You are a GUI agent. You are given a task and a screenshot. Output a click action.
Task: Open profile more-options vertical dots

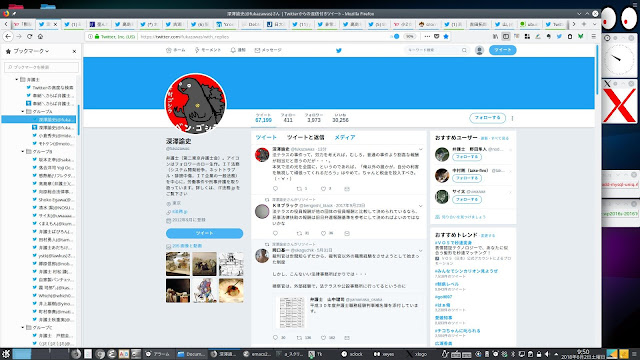pyautogui.click(x=512, y=118)
